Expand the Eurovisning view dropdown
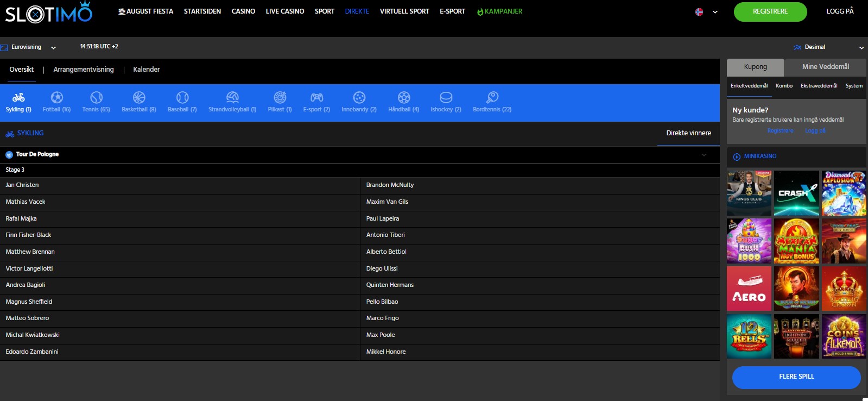This screenshot has width=868, height=401. [53, 48]
